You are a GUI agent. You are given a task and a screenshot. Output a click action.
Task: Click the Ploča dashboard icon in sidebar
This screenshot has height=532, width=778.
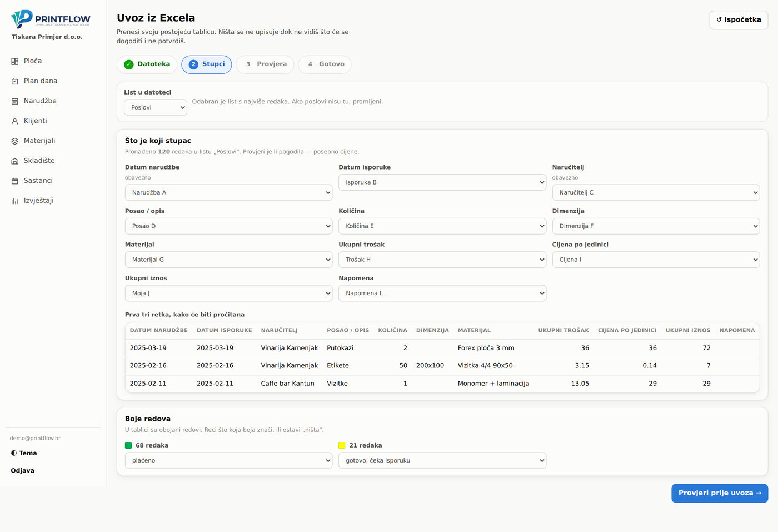pyautogui.click(x=15, y=61)
